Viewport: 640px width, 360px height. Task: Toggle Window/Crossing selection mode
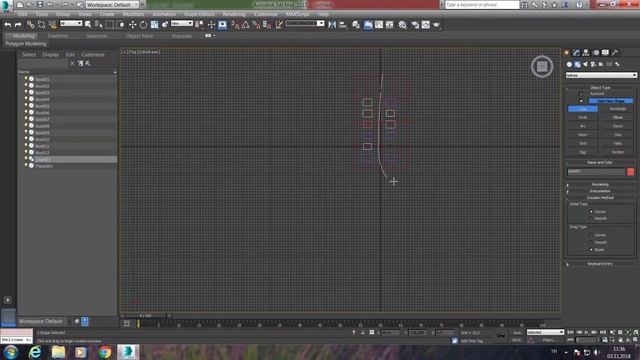pos(120,25)
